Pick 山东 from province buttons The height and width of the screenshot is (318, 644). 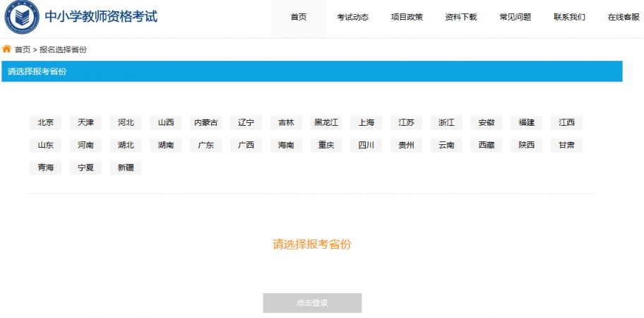[46, 145]
